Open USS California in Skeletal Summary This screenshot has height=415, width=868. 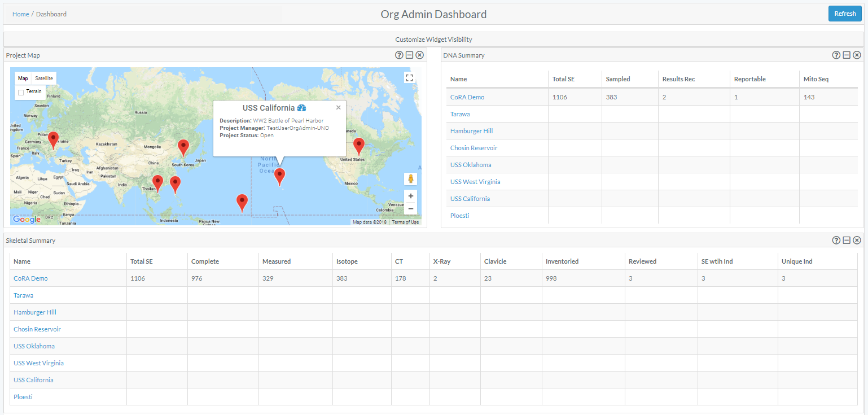coord(33,380)
